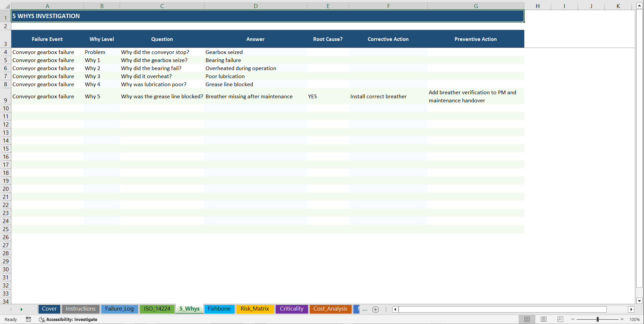
Task: Click row 9 header to select it
Action: (5, 96)
